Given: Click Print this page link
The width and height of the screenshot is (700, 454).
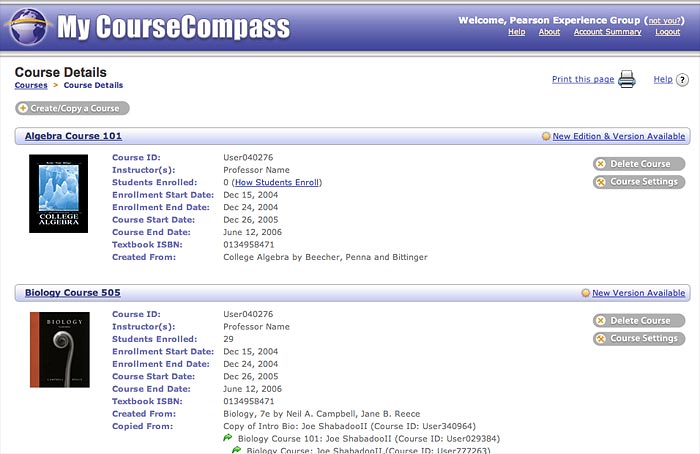Looking at the screenshot, I should click(x=583, y=79).
